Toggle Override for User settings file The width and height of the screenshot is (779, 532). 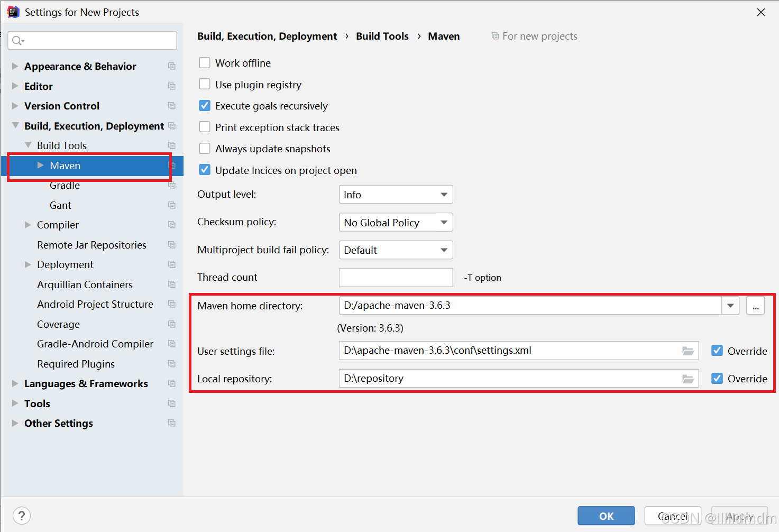[717, 351]
